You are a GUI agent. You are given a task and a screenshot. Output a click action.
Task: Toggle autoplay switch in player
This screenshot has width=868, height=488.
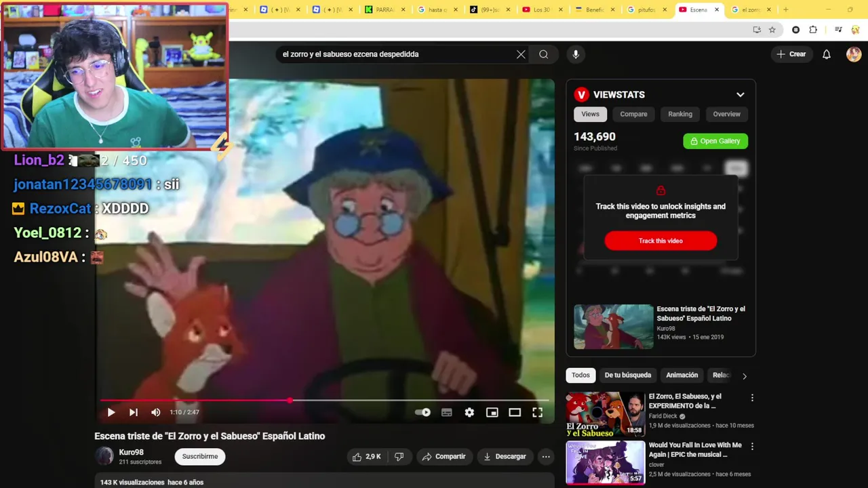coord(422,412)
